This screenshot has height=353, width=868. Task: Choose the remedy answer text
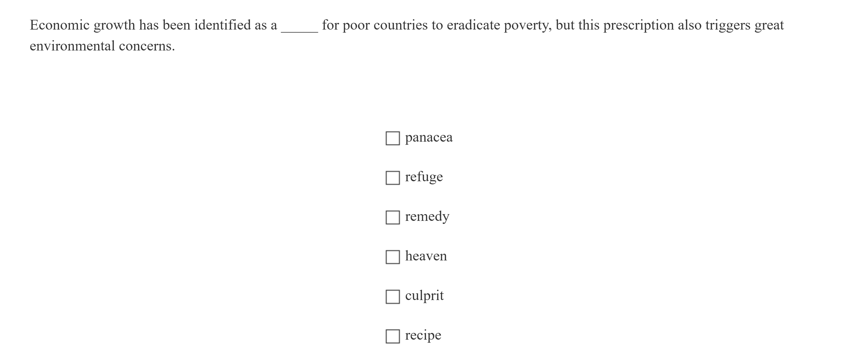point(427,216)
